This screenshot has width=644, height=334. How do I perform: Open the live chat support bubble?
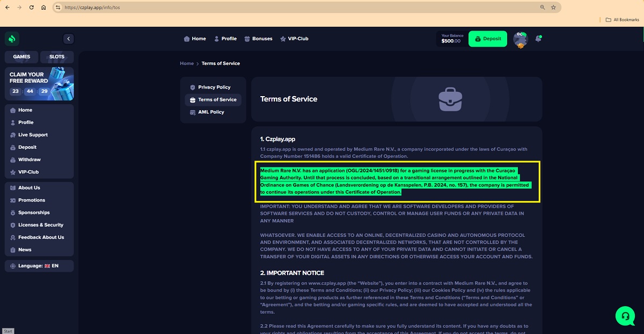pos(625,316)
